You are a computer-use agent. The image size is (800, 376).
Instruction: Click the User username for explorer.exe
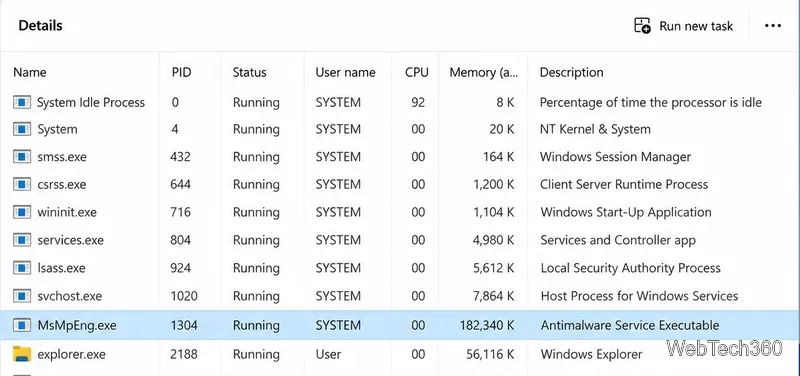coord(328,354)
